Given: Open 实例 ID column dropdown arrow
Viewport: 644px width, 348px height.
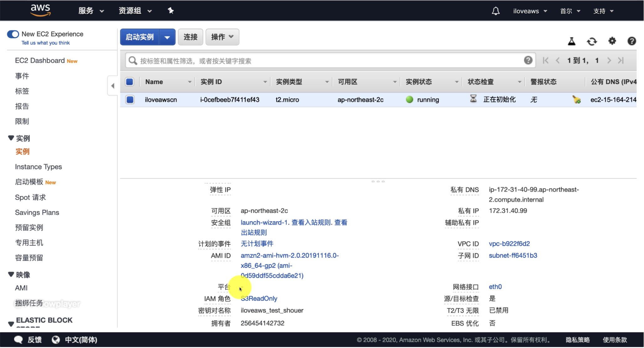Looking at the screenshot, I should 265,82.
